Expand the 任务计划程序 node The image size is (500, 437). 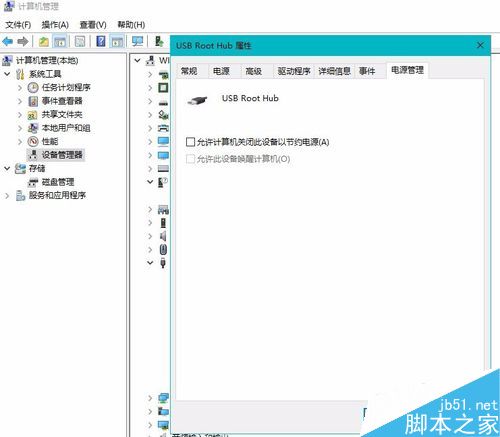point(20,88)
